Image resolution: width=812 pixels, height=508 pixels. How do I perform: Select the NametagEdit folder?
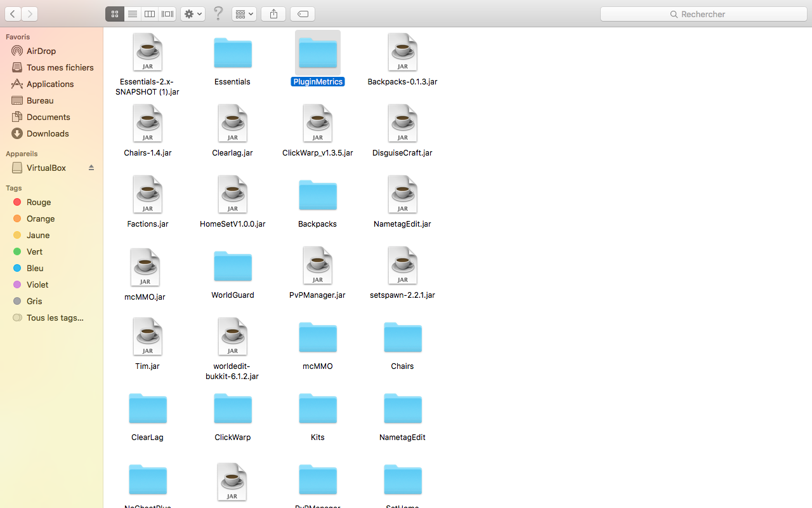pyautogui.click(x=403, y=408)
